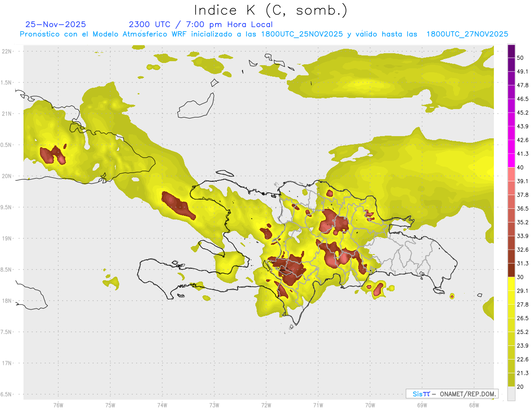Click the WRF model forecast subtitle line

point(264,34)
